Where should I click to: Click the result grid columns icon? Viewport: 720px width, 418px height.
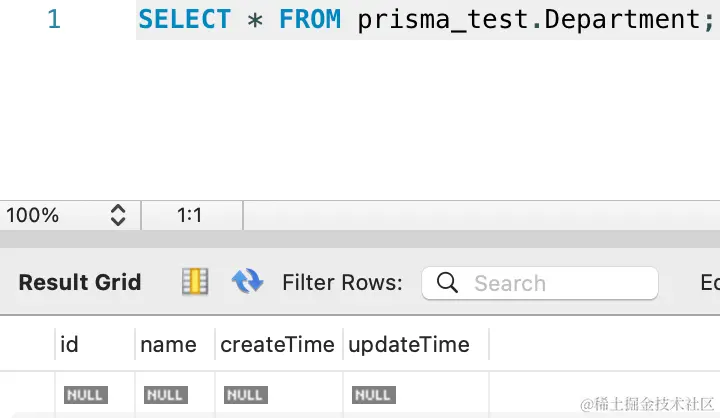[194, 283]
